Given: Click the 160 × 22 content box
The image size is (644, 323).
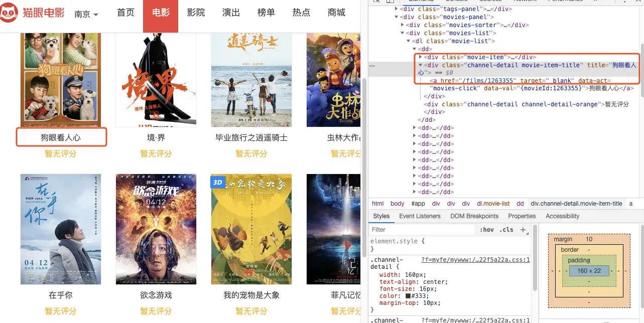Looking at the screenshot, I should point(589,271).
